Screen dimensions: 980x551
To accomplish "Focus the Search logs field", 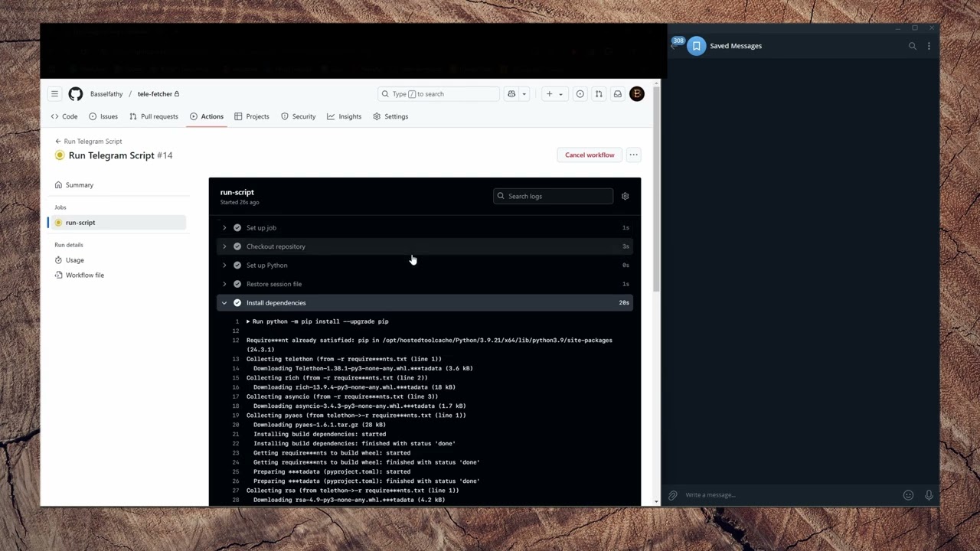I will point(553,196).
